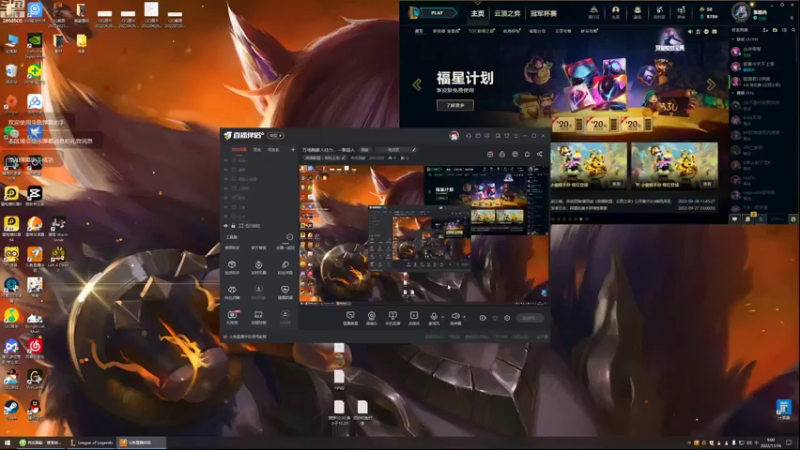The height and width of the screenshot is (450, 800).
Task: Open the notification center on the taskbar
Action: [789, 443]
